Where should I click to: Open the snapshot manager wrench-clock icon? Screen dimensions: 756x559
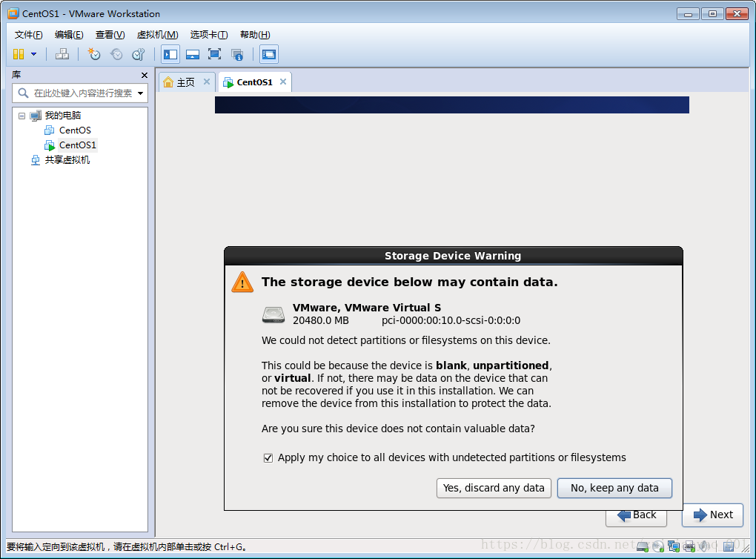[139, 54]
